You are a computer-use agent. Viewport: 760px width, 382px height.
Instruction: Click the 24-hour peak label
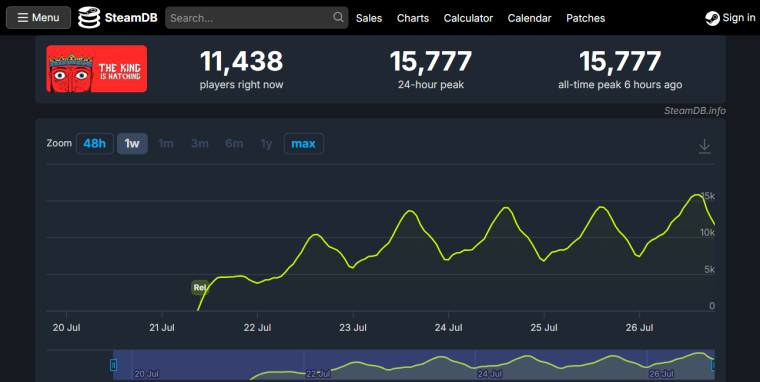[x=431, y=85]
